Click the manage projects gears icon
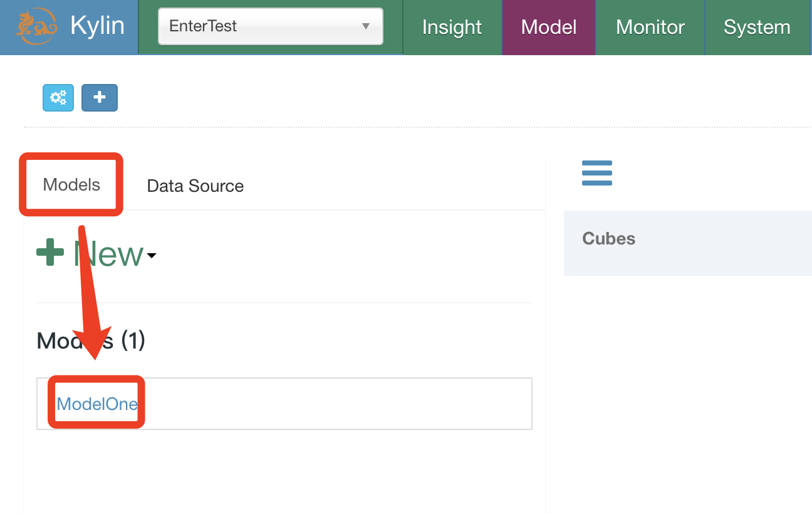Image resolution: width=812 pixels, height=514 pixels. tap(58, 98)
